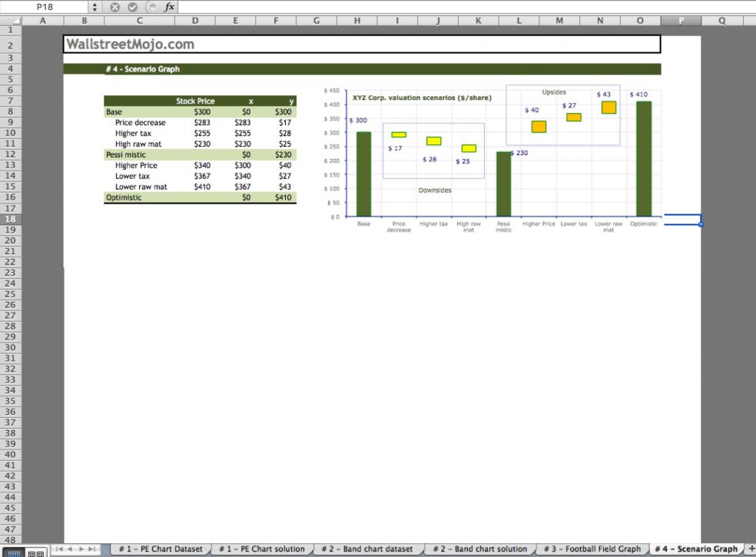This screenshot has width=756, height=557.
Task: Open the '#2 - Band chart solution' tab
Action: pos(482,549)
